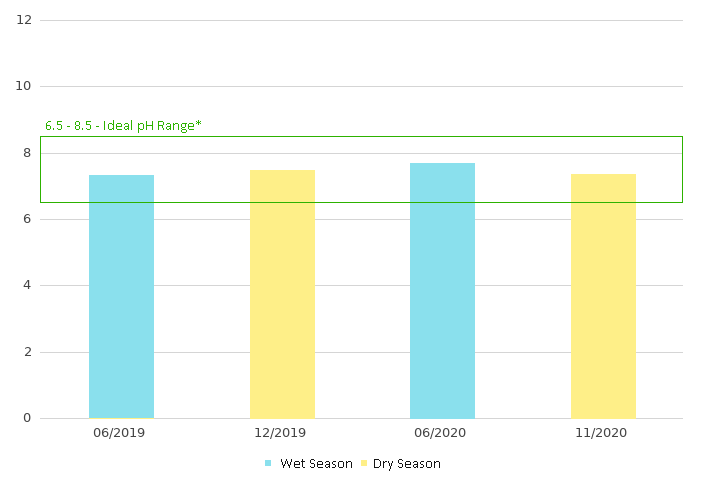The height and width of the screenshot is (498, 702).
Task: Click the y-axis value 4
Action: [27, 285]
